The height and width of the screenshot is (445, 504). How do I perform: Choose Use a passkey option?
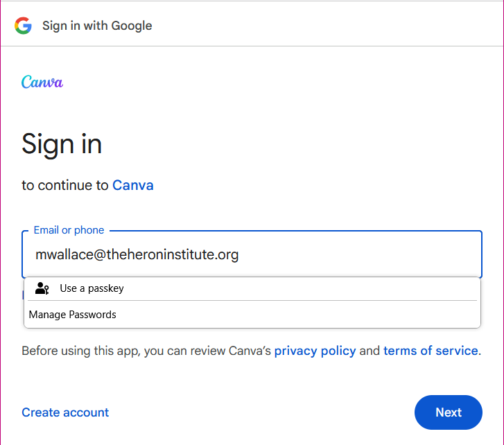pyautogui.click(x=252, y=288)
